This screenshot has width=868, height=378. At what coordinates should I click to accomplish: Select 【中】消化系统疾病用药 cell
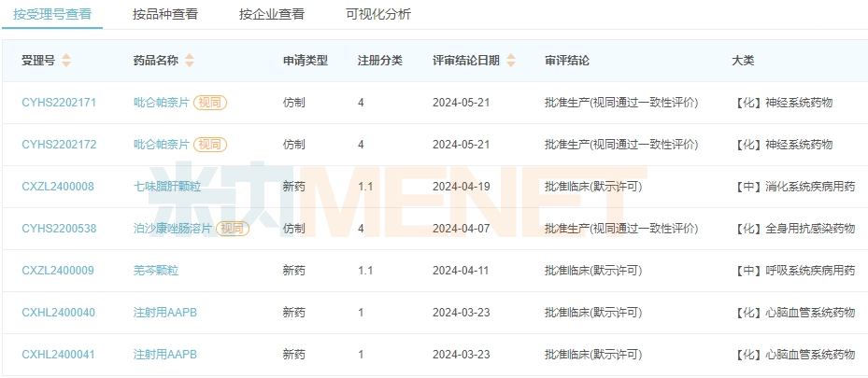pyautogui.click(x=794, y=187)
